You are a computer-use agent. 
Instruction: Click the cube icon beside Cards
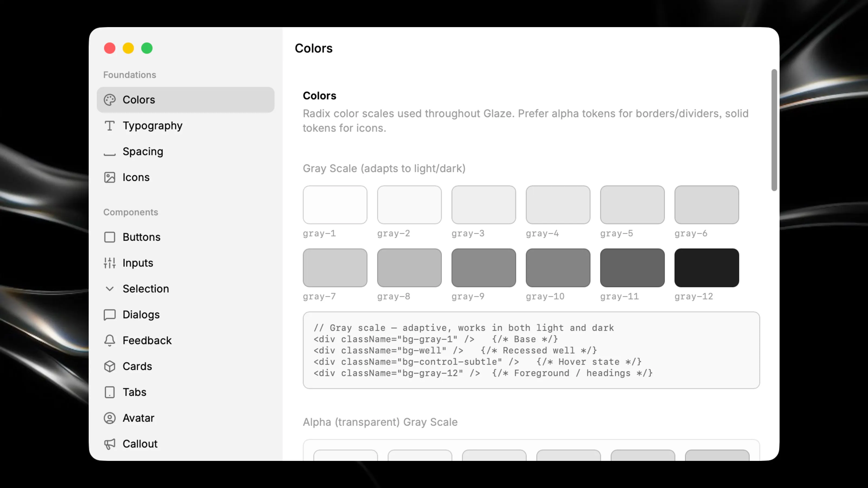point(110,367)
